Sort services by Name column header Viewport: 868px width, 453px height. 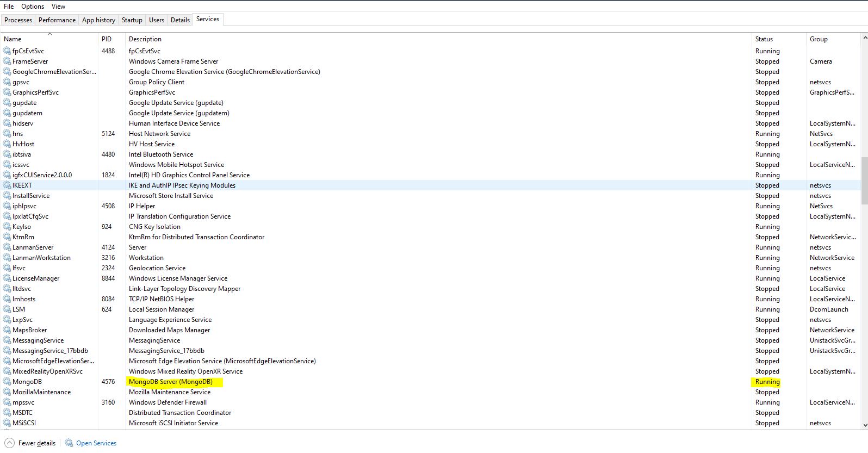(x=13, y=39)
